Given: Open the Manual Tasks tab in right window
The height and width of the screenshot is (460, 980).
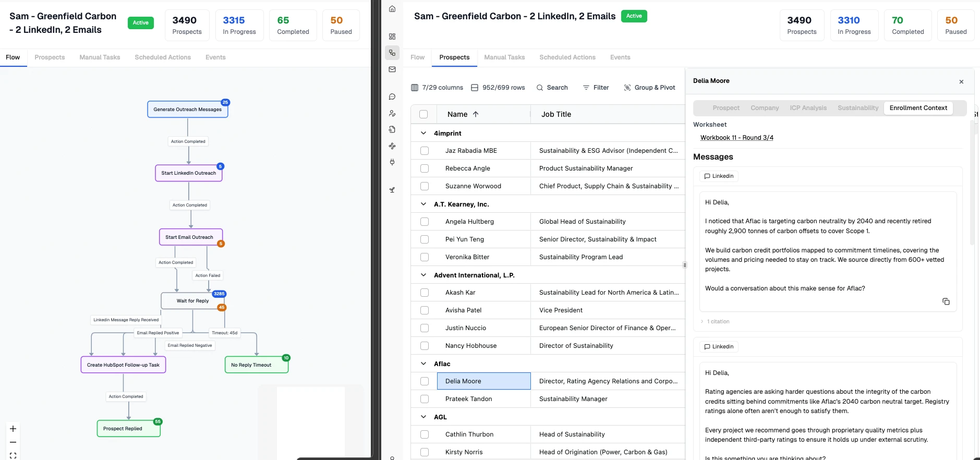Looking at the screenshot, I should [504, 57].
